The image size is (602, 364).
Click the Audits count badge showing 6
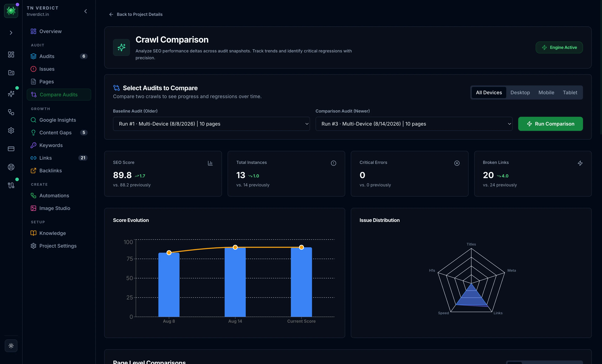pyautogui.click(x=84, y=56)
